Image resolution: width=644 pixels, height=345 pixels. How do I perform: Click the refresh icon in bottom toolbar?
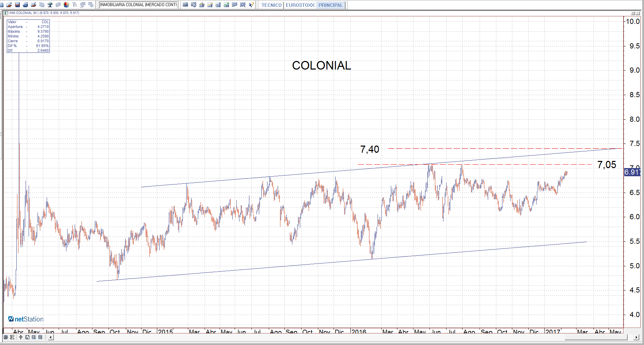click(6, 337)
